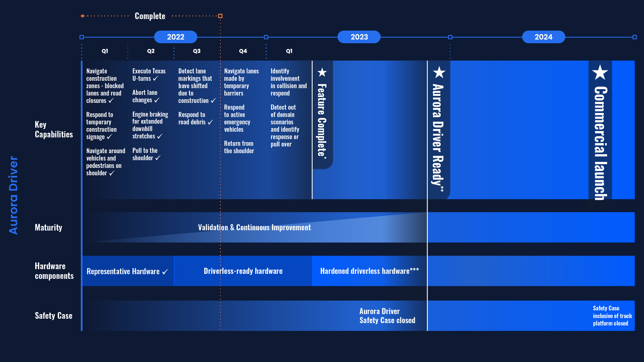Click Identify involvement in collision text
This screenshot has width=644, height=362.
click(288, 82)
